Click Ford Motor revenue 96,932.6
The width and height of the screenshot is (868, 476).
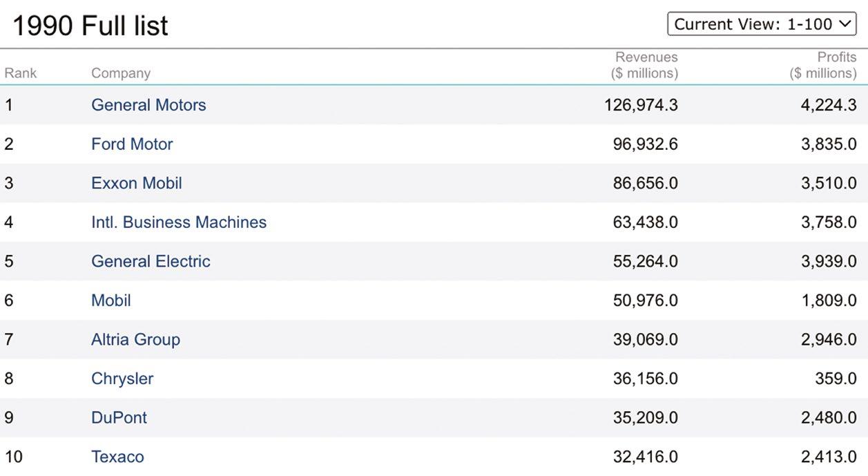pyautogui.click(x=645, y=144)
